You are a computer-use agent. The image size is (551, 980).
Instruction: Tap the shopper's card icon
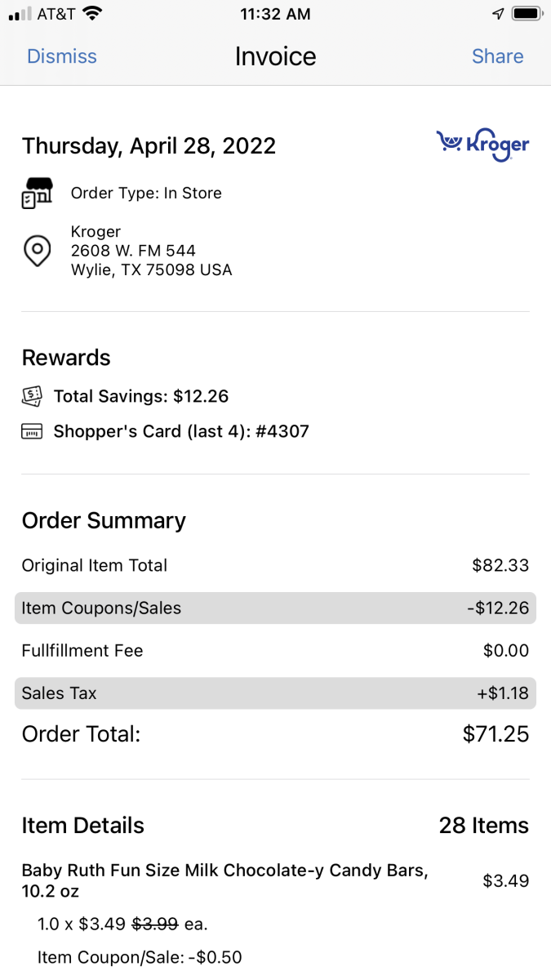click(31, 431)
